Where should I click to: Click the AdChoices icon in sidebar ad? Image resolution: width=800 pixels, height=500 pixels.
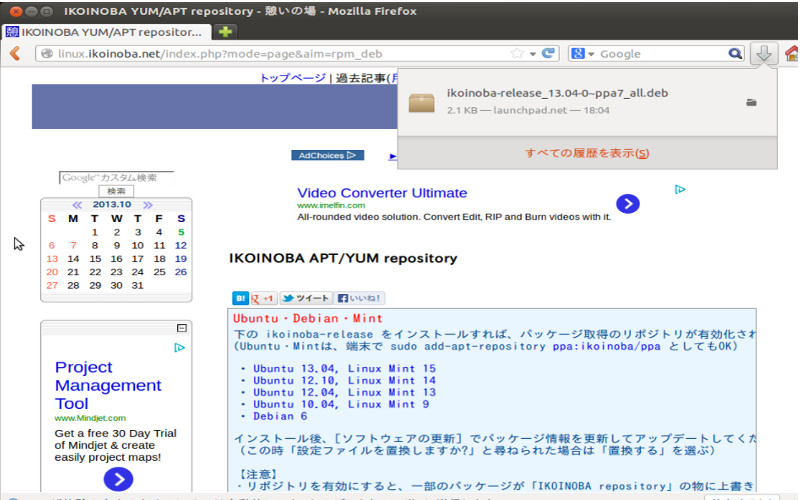pos(179,347)
